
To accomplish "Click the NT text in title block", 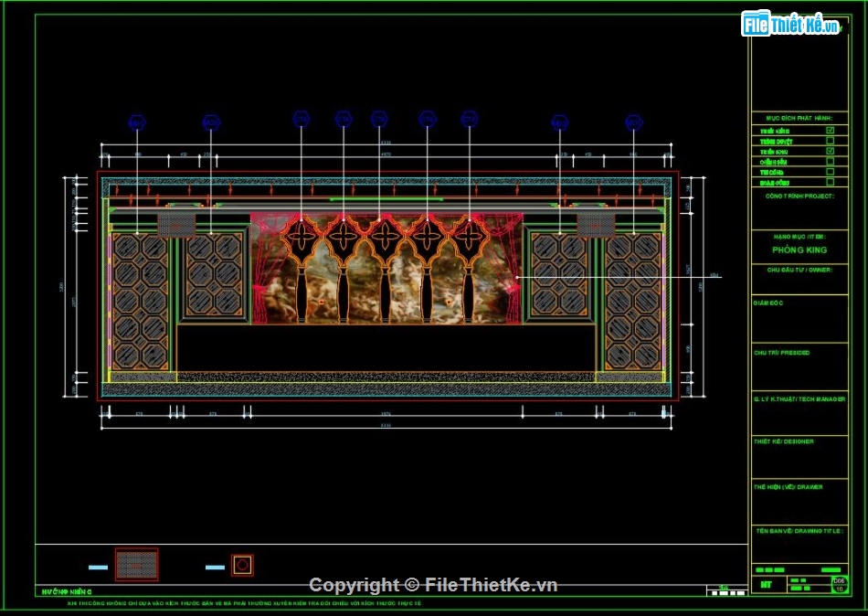I will 767,584.
